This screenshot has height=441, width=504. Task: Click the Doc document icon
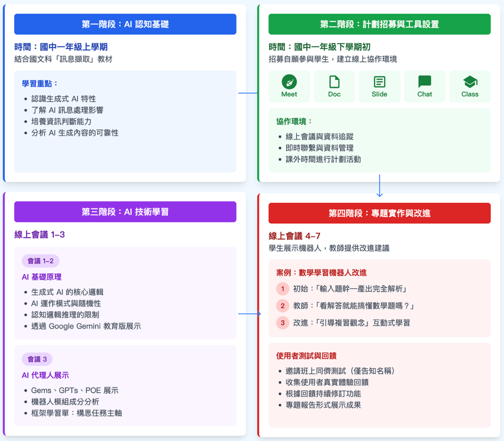pos(334,82)
